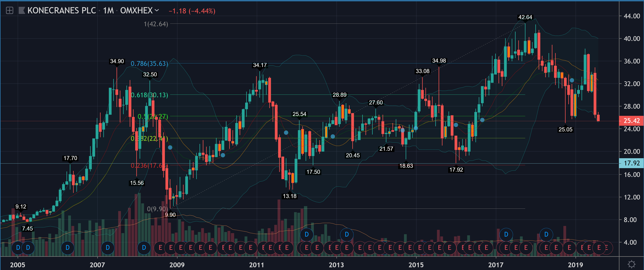The image size is (644, 270).
Task: Open the OMXHEX dropdown chevron
Action: (157, 10)
